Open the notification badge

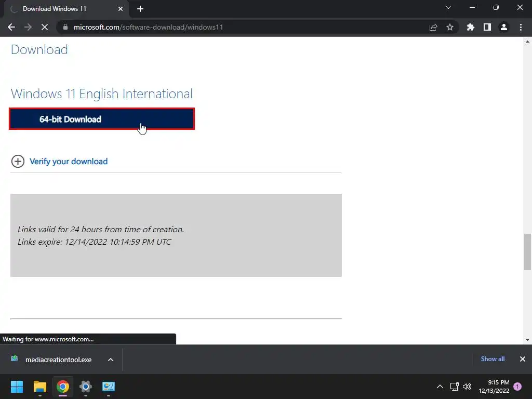(x=517, y=387)
